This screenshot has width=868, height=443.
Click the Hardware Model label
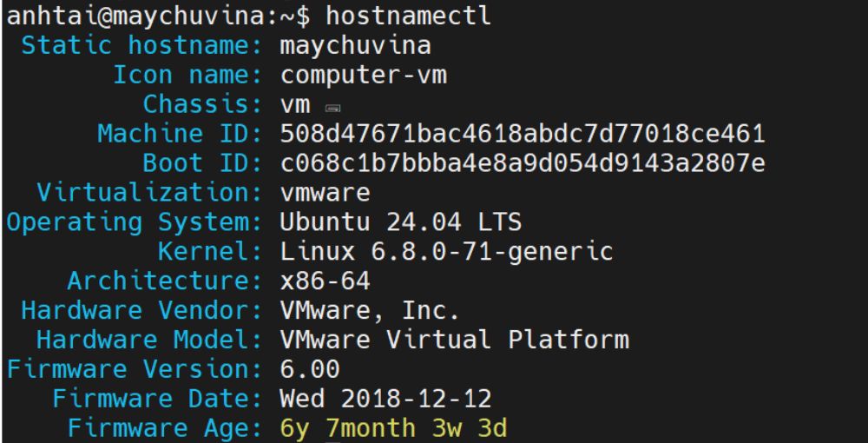(149, 340)
